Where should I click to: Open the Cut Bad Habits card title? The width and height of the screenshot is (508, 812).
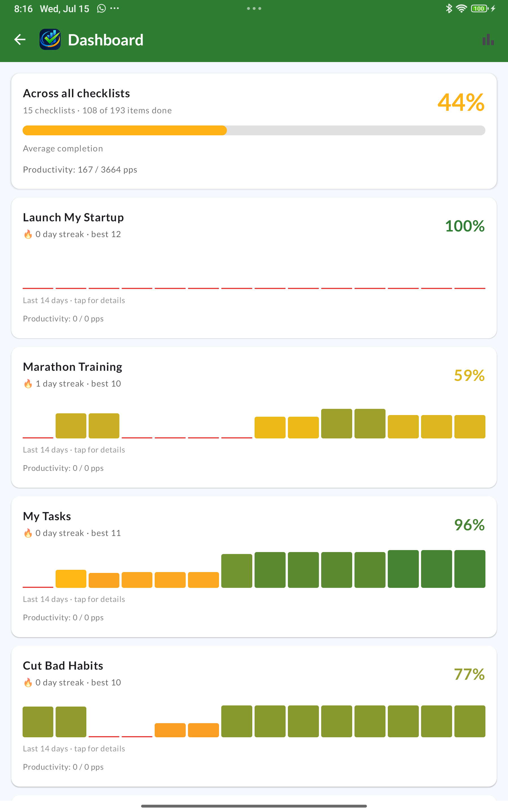coord(63,665)
